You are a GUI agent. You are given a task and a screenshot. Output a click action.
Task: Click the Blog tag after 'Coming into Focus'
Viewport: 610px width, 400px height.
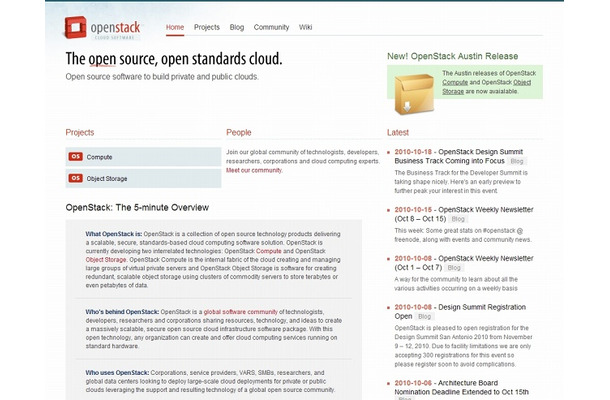(517, 161)
